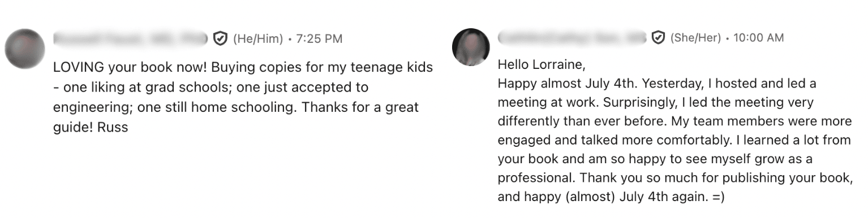
Task: Click the "Russ" signature at message end
Action: point(113,127)
